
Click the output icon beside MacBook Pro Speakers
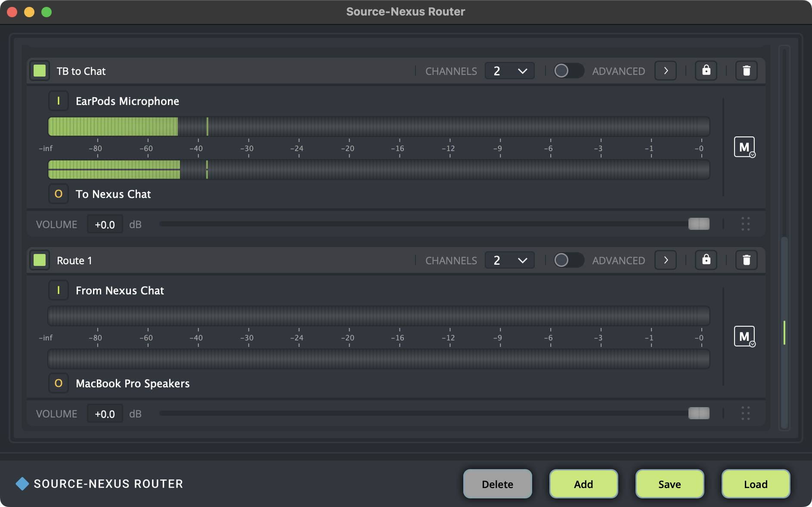pyautogui.click(x=59, y=383)
